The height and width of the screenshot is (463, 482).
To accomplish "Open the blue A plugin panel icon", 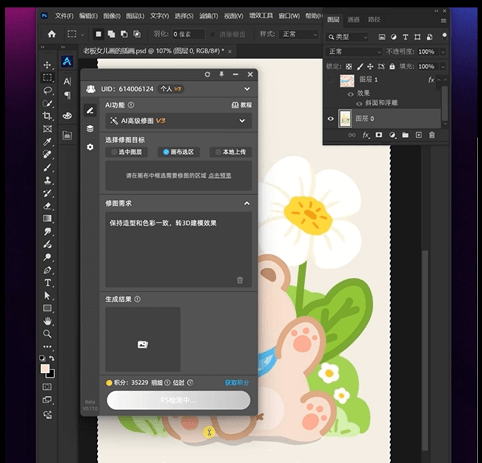I will [67, 61].
